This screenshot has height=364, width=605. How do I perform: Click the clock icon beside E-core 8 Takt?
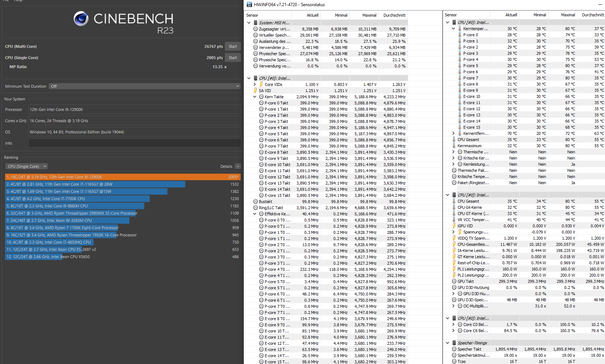coord(261,152)
